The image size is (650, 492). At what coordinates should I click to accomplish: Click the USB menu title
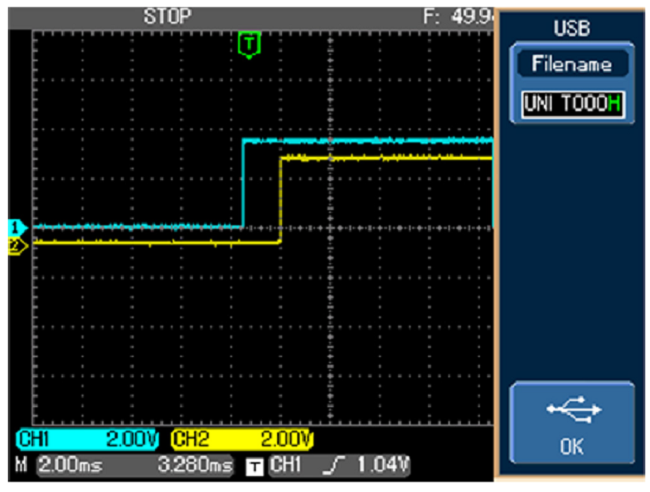coord(571,29)
